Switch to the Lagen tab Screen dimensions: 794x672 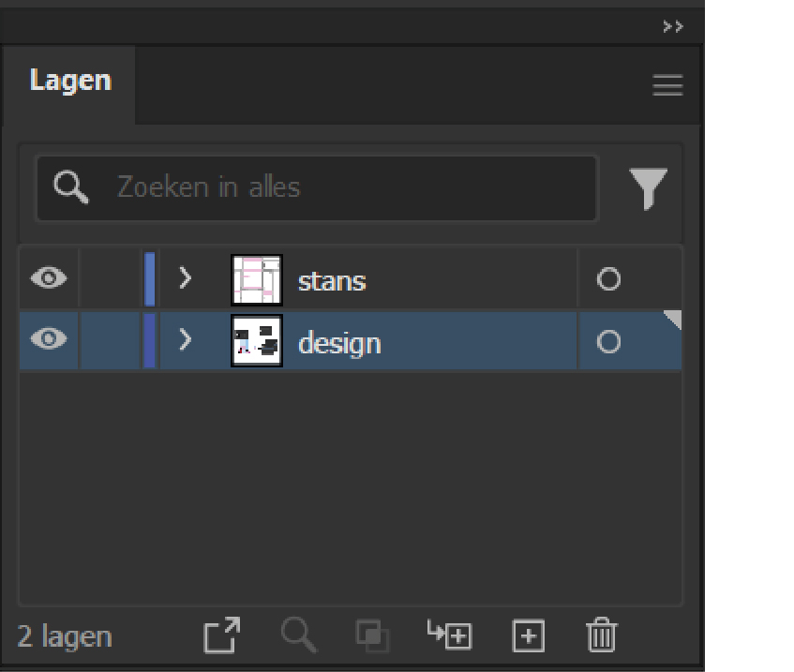coord(70,81)
